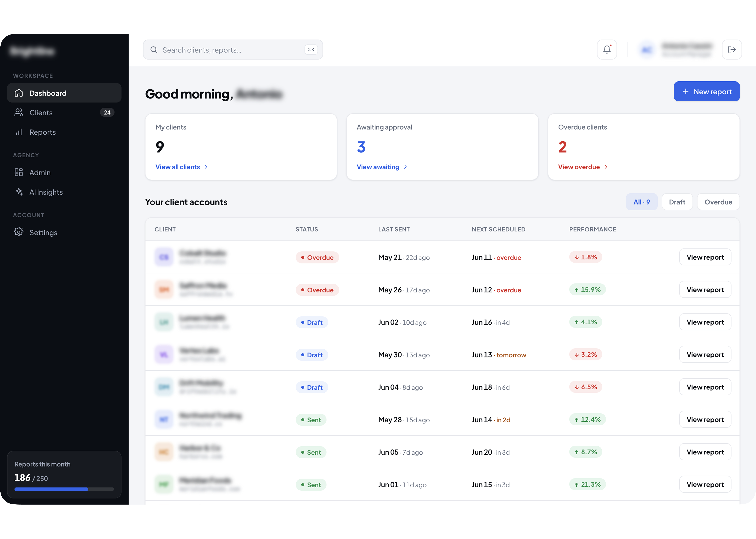
Task: Click the 6.5% performance pill
Action: (586, 387)
